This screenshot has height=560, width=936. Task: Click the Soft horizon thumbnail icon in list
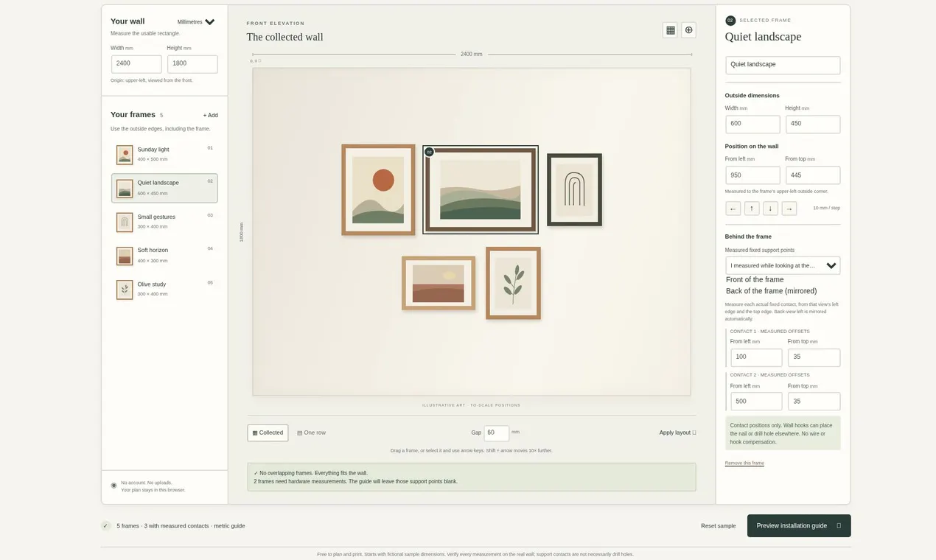click(x=125, y=256)
